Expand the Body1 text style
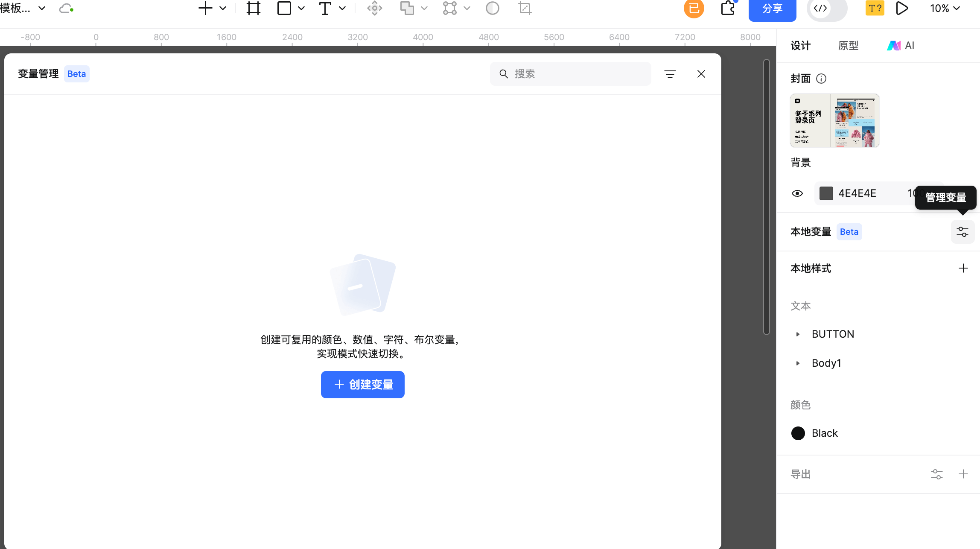 click(798, 363)
